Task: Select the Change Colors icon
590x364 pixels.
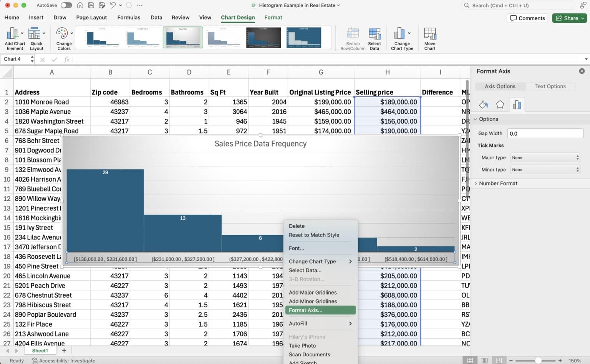Action: click(x=63, y=37)
